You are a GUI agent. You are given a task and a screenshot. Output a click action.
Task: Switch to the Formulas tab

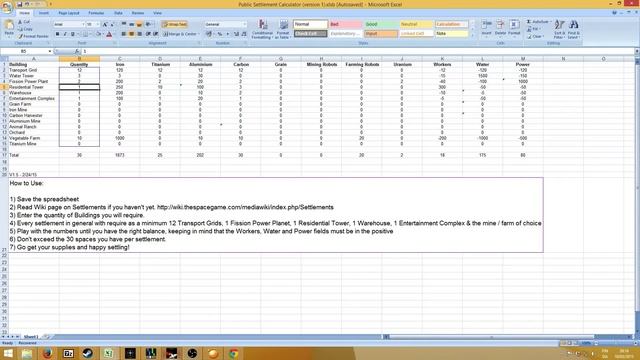[96, 13]
